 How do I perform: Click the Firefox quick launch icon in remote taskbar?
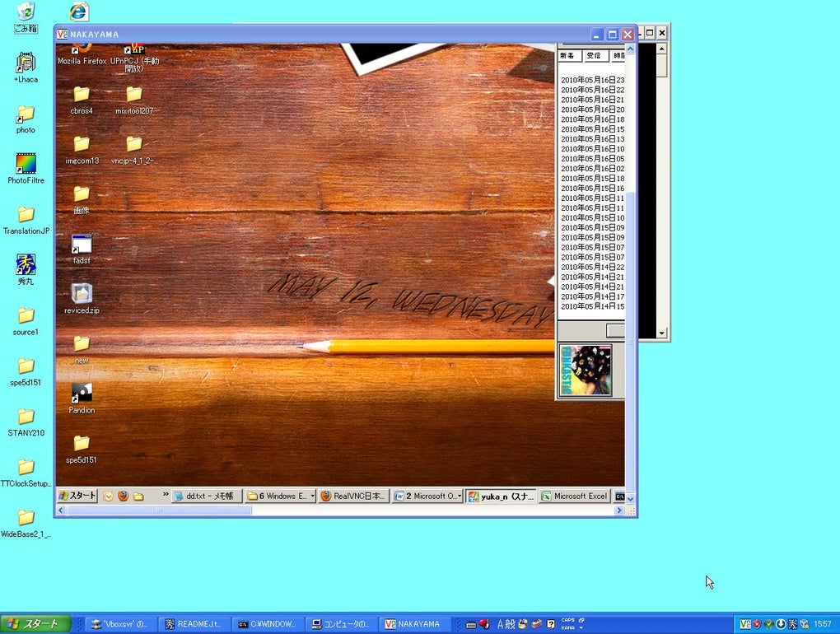pos(123,496)
